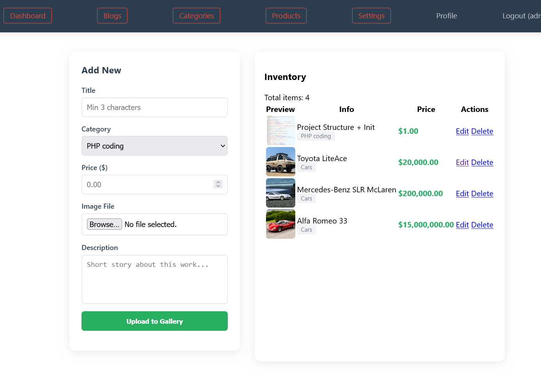Screen dimensions: 541x392
Task: Delete the Mercedes-Benz SLR McLaren entry
Action: click(482, 193)
